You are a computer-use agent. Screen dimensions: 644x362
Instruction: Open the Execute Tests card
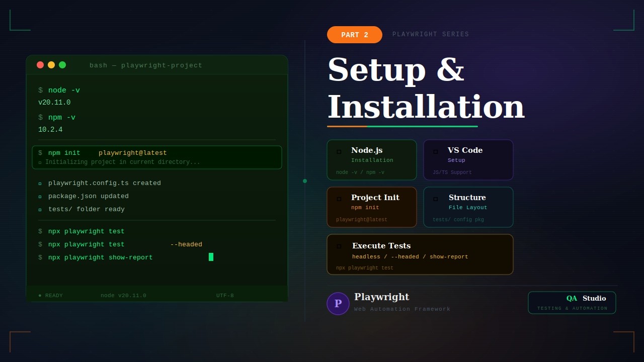point(420,254)
